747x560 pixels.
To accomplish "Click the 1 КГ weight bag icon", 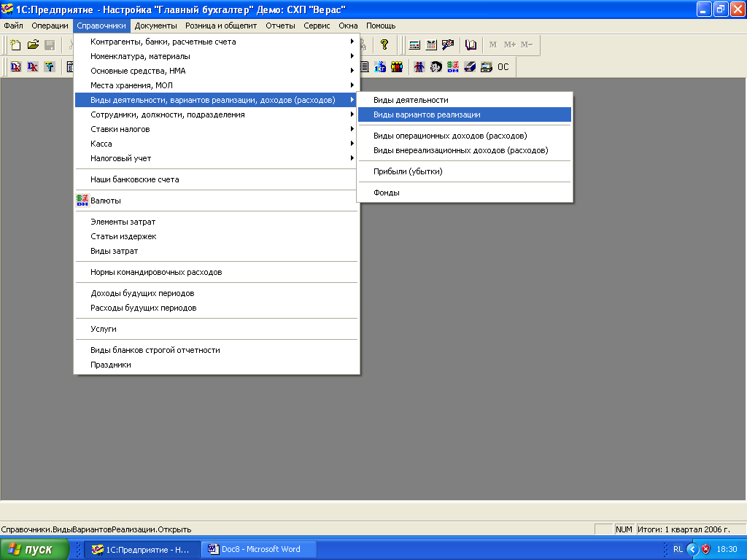I will tap(380, 66).
